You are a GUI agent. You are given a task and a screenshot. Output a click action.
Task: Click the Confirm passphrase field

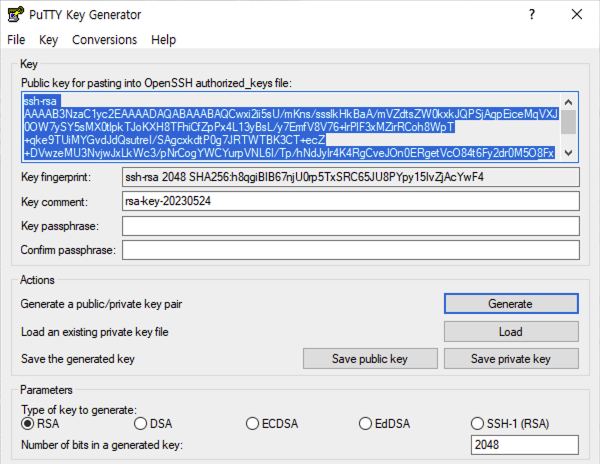pyautogui.click(x=349, y=249)
